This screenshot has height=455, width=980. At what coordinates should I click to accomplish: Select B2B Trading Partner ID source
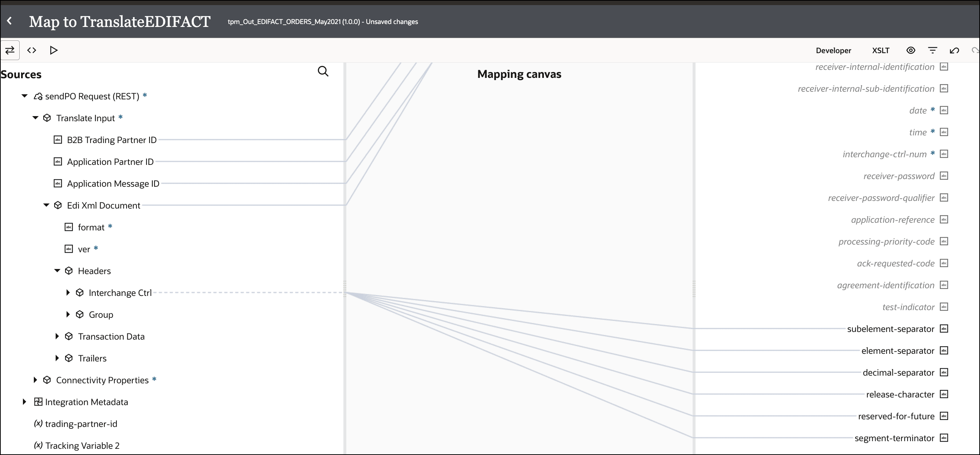pos(111,140)
